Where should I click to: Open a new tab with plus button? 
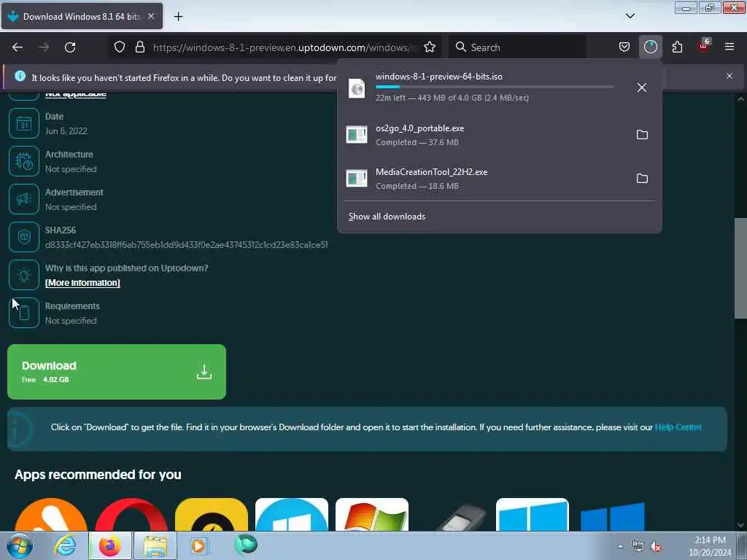(178, 17)
